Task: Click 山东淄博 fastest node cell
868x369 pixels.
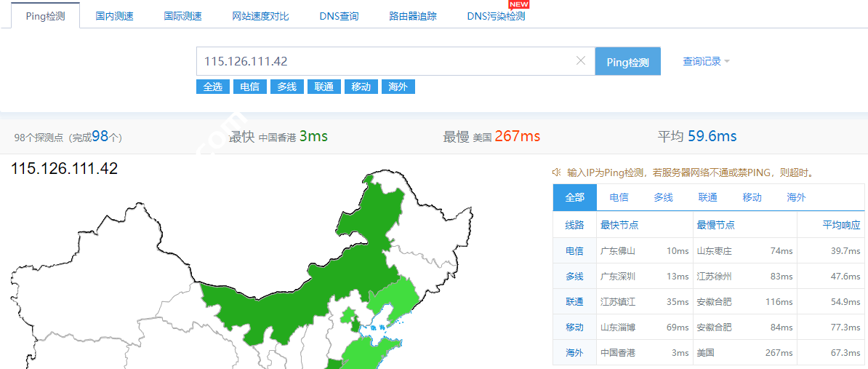Action: pos(618,328)
